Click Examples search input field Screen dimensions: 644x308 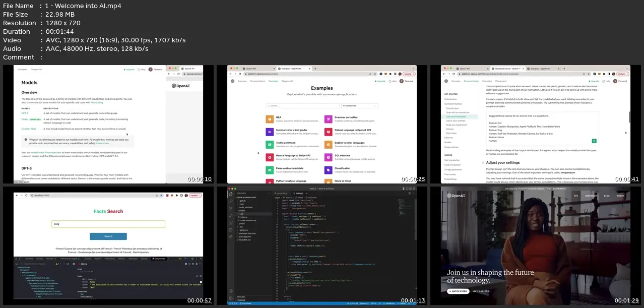click(x=302, y=106)
